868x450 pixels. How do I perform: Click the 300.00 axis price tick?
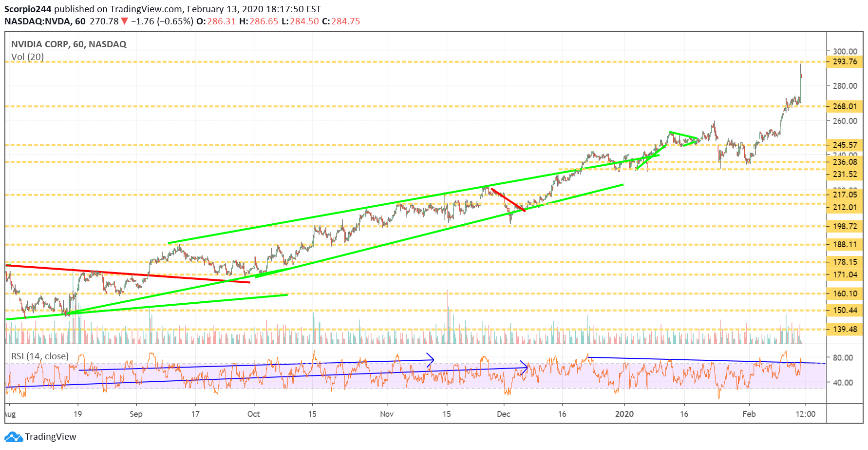[845, 51]
